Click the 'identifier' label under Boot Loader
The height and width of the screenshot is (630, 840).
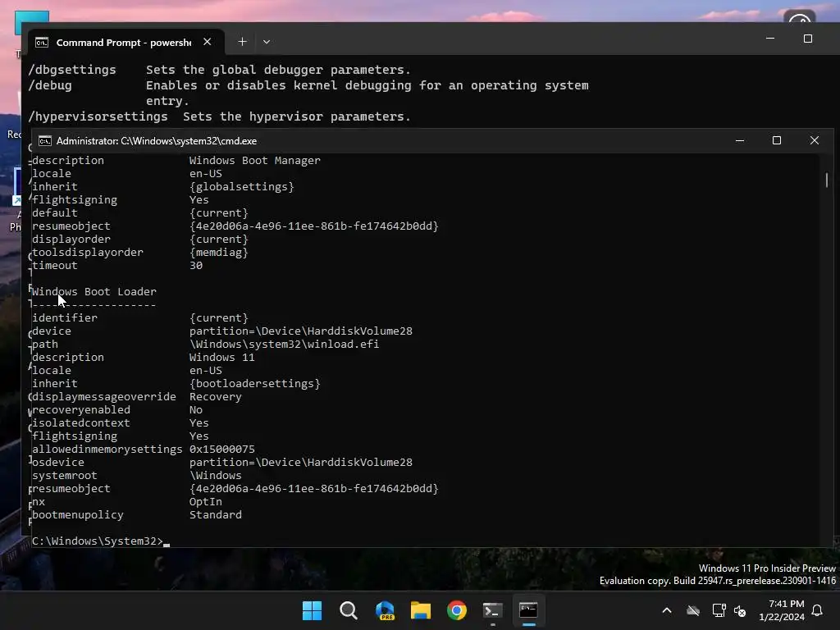65,318
